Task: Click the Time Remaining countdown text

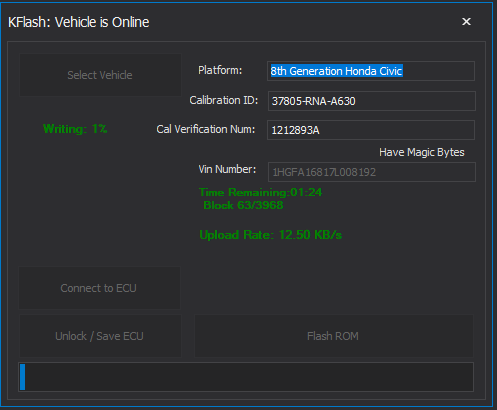Action: [x=260, y=192]
